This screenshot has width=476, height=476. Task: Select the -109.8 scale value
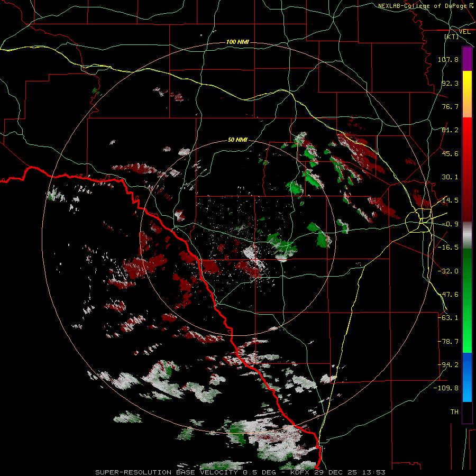click(x=446, y=388)
